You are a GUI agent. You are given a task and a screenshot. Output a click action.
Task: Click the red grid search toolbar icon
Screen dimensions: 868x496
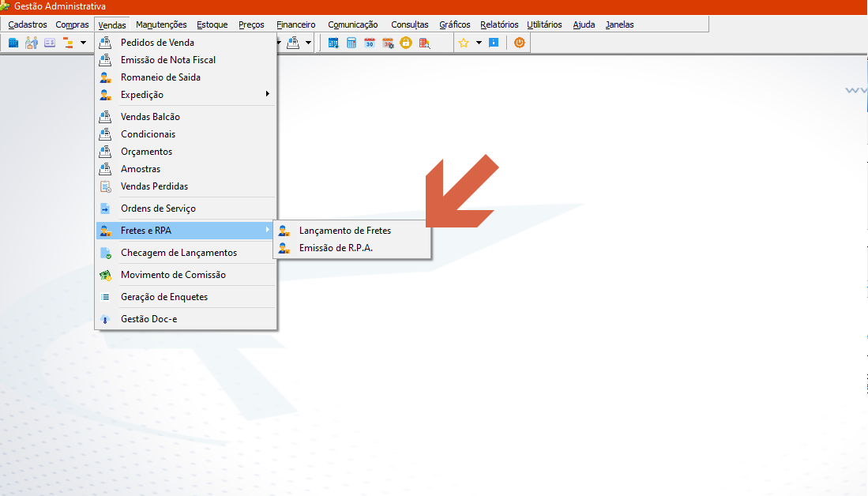coord(425,43)
